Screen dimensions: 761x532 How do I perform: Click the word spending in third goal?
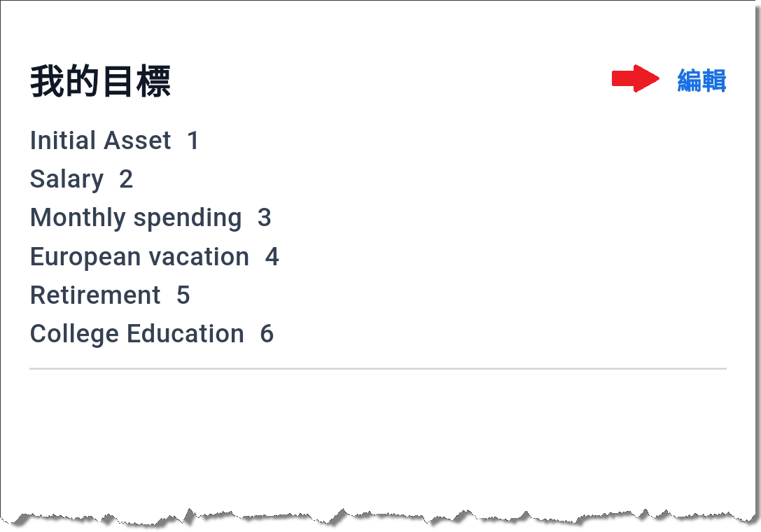(188, 218)
